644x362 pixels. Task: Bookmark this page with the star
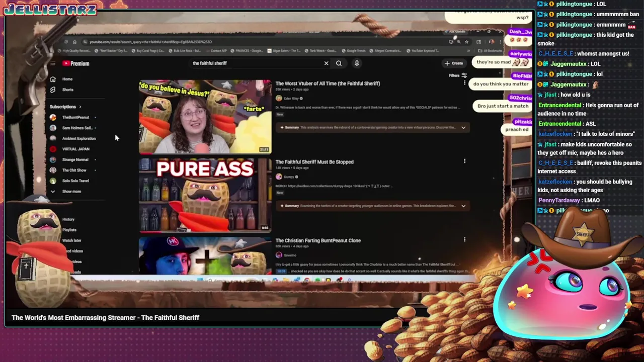point(466,42)
